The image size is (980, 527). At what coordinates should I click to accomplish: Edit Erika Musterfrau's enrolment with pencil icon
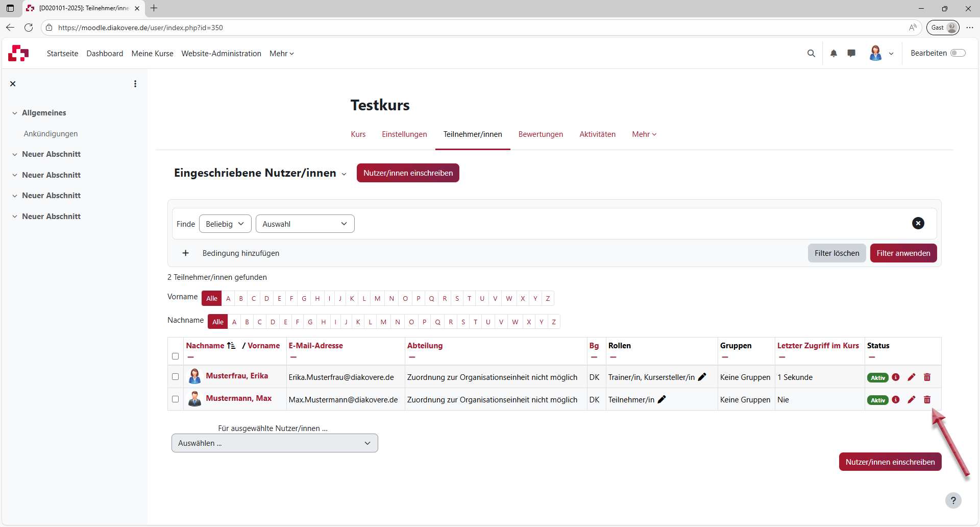click(912, 377)
